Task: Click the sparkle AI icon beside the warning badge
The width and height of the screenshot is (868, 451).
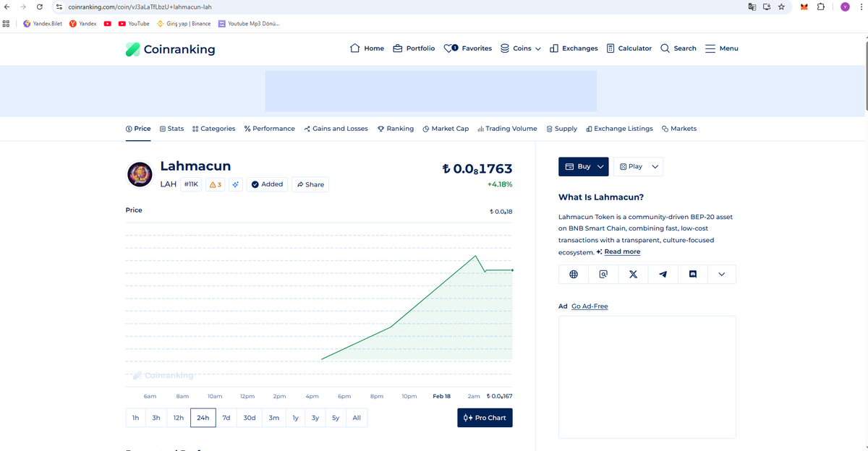Action: coord(235,184)
